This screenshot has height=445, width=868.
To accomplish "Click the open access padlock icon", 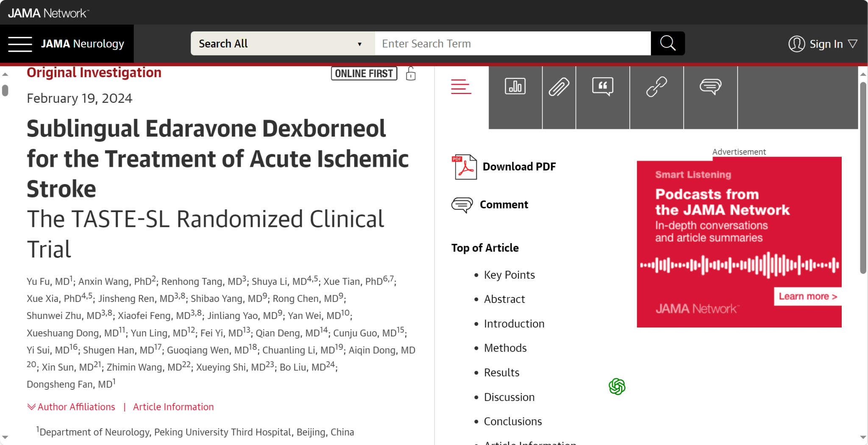I will (x=411, y=74).
